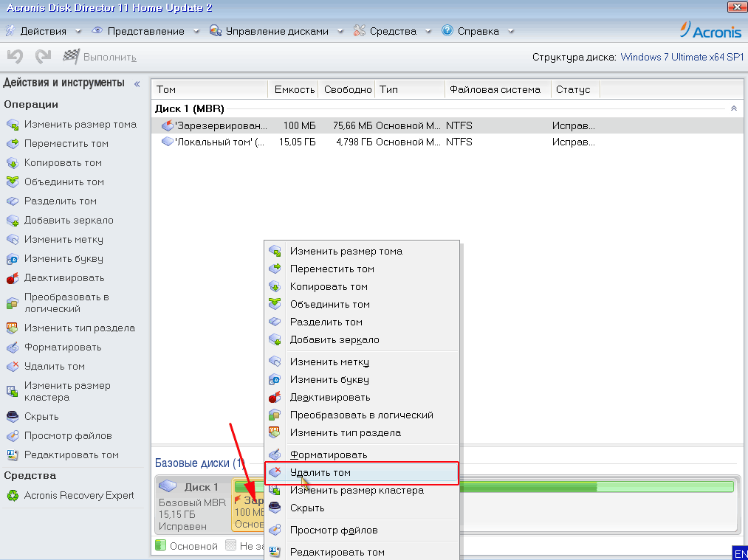Click the 100 МБ reserved partition block
The width and height of the screenshot is (748, 560).
[x=248, y=505]
